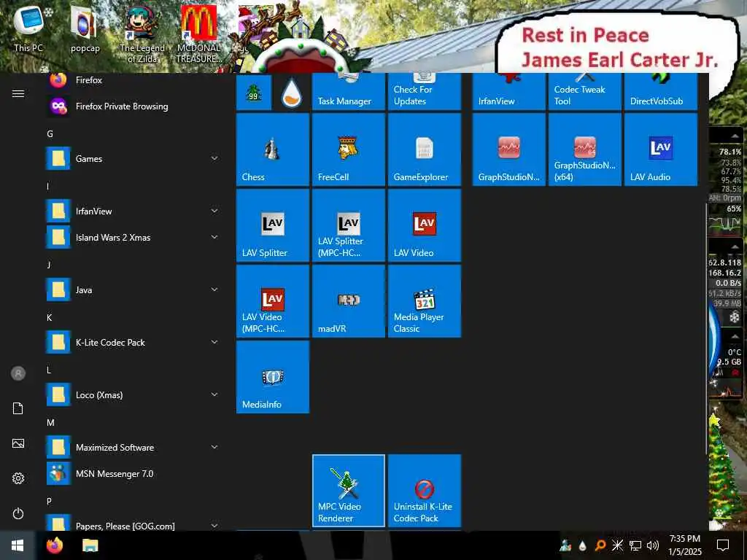The image size is (747, 560).
Task: Open File Explorer from the taskbar
Action: tap(90, 545)
